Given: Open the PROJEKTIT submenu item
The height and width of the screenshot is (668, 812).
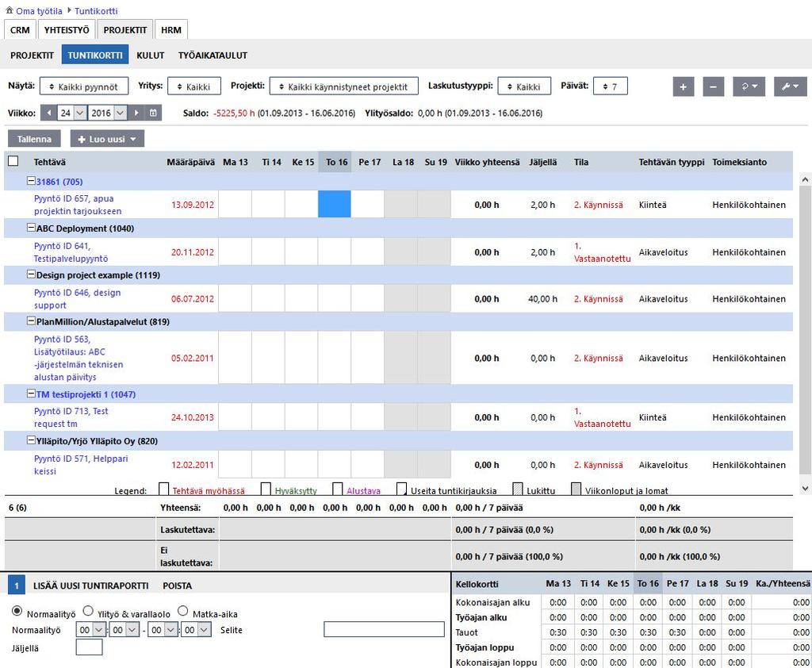Looking at the screenshot, I should (32, 56).
